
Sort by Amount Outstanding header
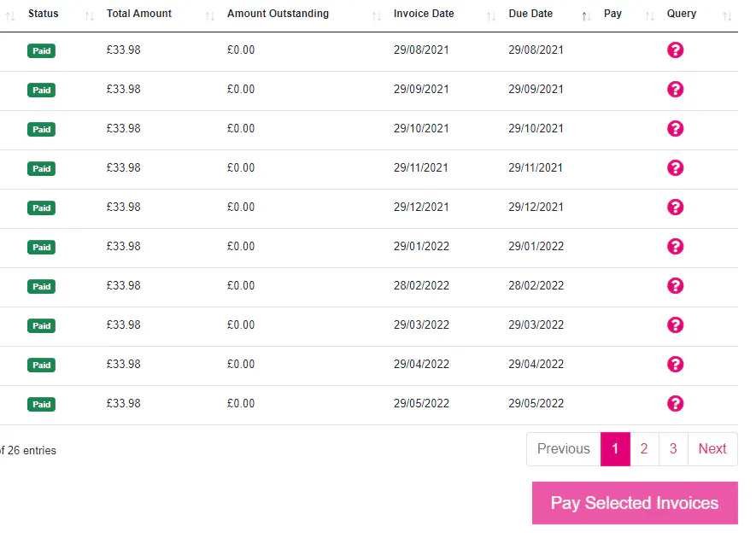click(278, 15)
